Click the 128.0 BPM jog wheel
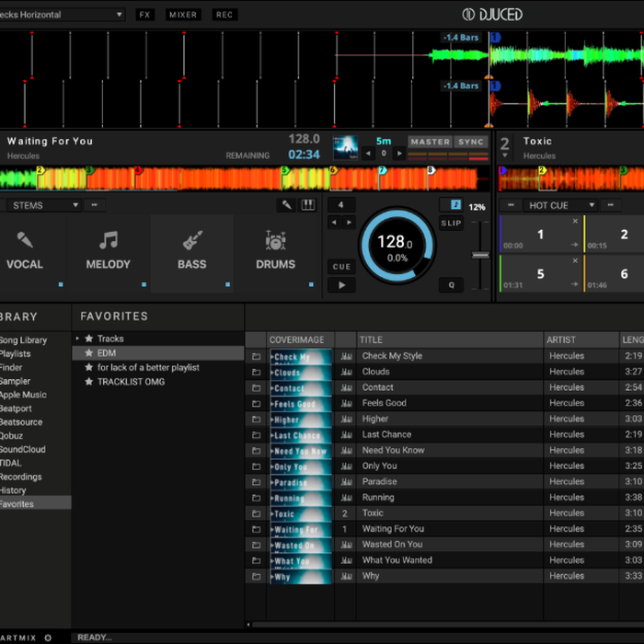644x644 pixels. [x=397, y=247]
